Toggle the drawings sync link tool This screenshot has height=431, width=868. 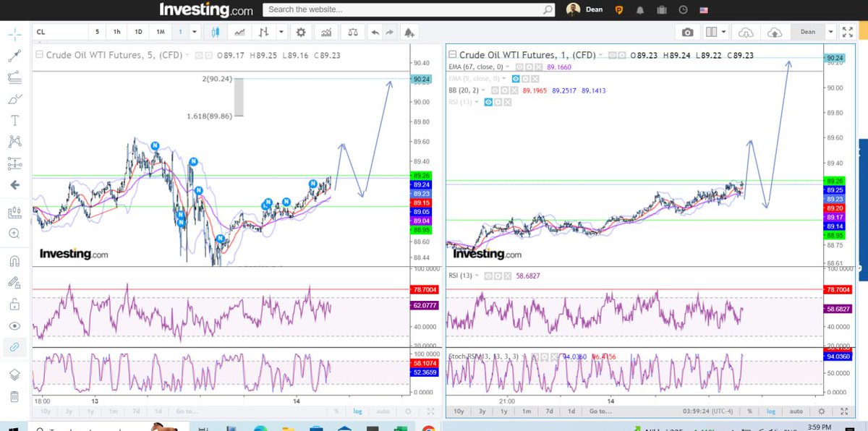tap(14, 348)
